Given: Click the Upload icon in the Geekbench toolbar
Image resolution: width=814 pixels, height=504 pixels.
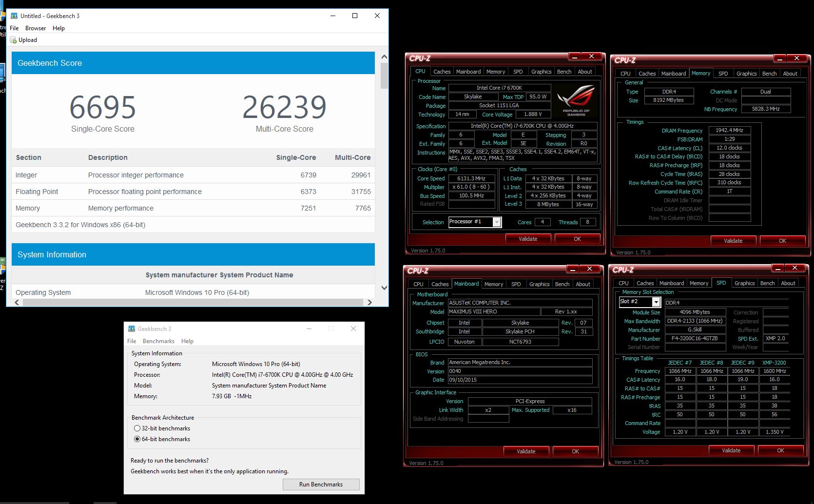Looking at the screenshot, I should [x=13, y=40].
